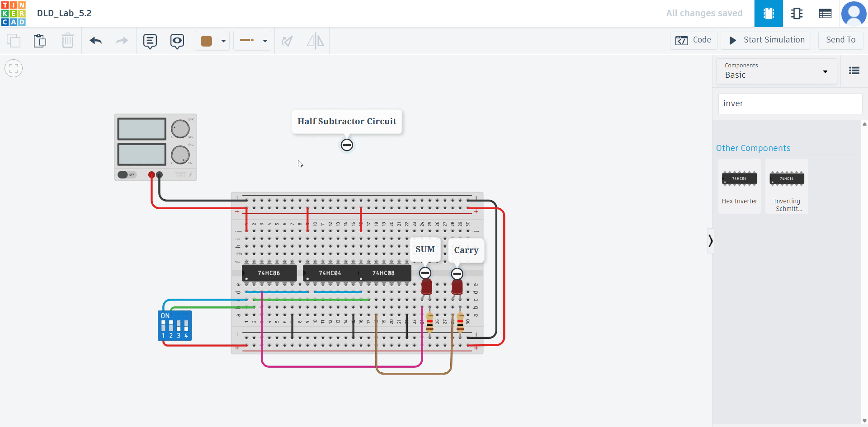Open the Components Basic dropdown
868x427 pixels.
point(776,71)
